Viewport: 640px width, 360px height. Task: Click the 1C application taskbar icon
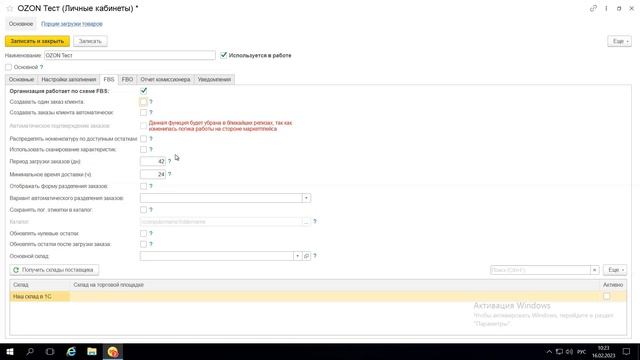coord(113,351)
